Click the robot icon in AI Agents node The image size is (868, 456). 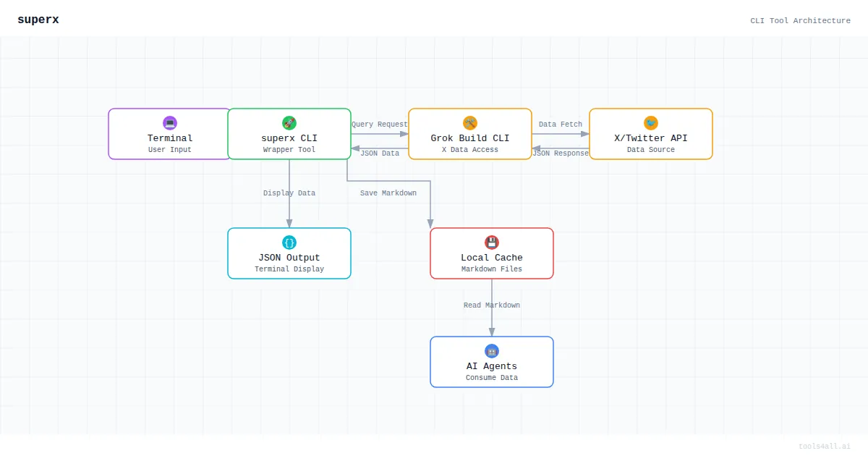[x=492, y=351]
